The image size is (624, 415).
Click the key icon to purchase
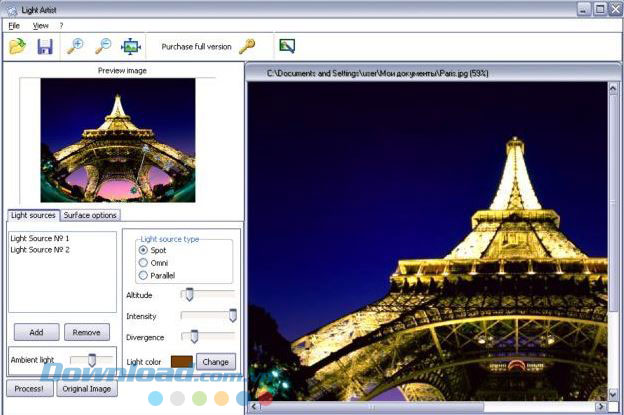(x=247, y=46)
